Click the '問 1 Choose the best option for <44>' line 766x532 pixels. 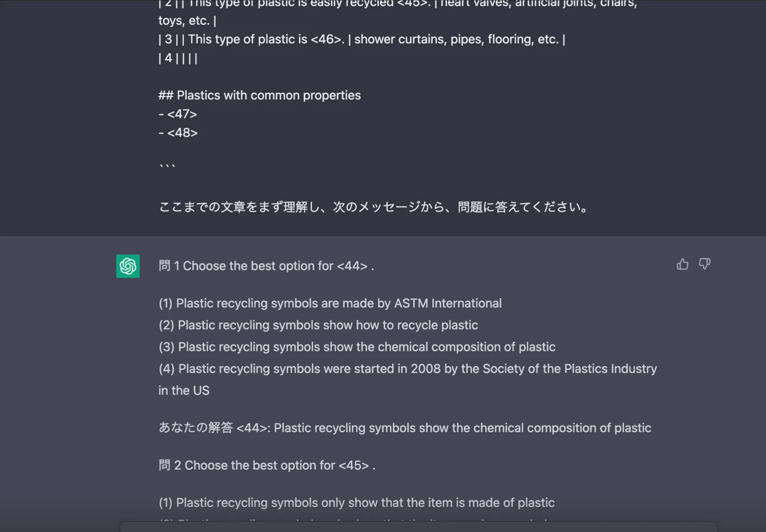coord(266,266)
